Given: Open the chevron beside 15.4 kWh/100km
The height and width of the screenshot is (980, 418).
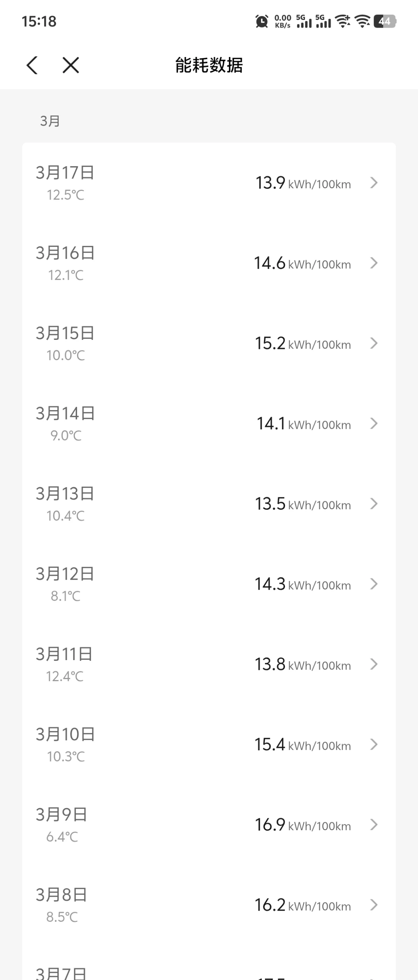Looking at the screenshot, I should (374, 744).
